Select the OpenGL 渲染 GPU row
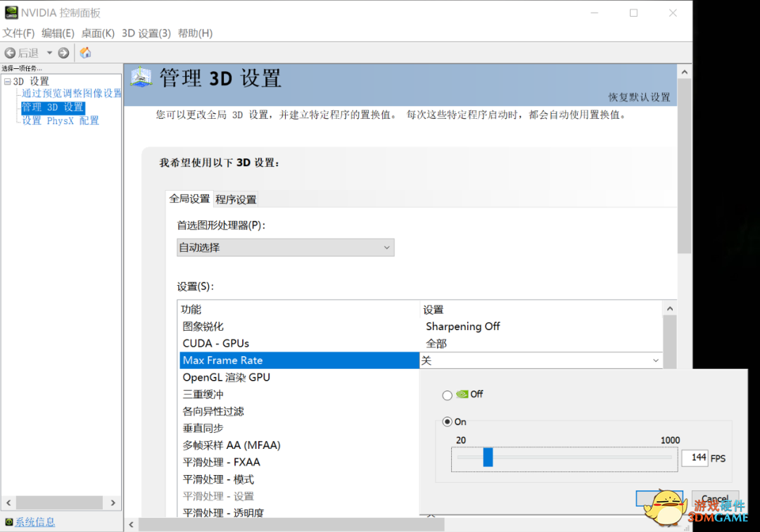 [300, 377]
